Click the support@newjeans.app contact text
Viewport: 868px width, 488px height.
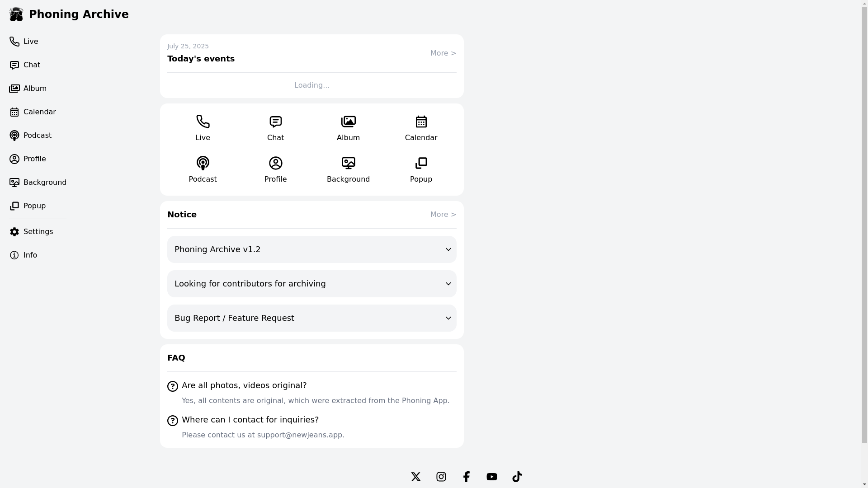tap(300, 435)
